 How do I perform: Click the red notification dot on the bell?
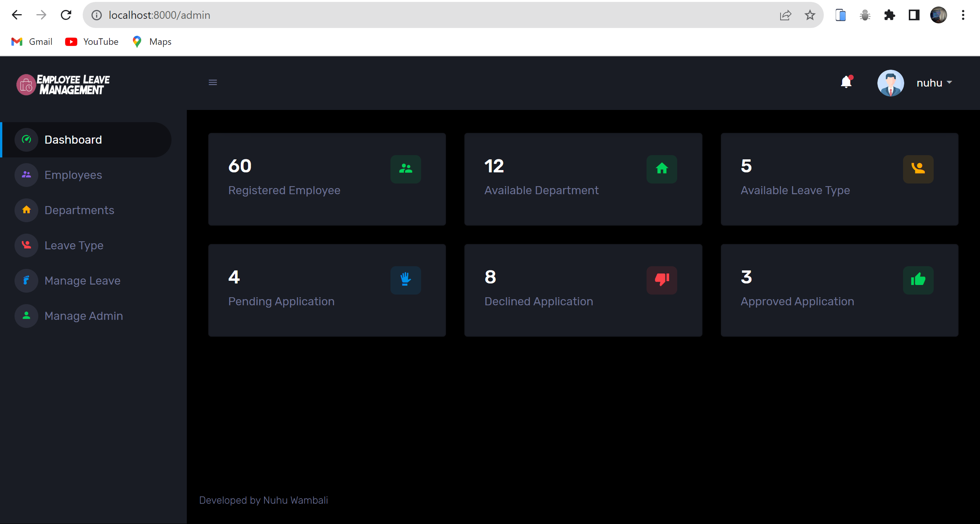[x=851, y=77]
